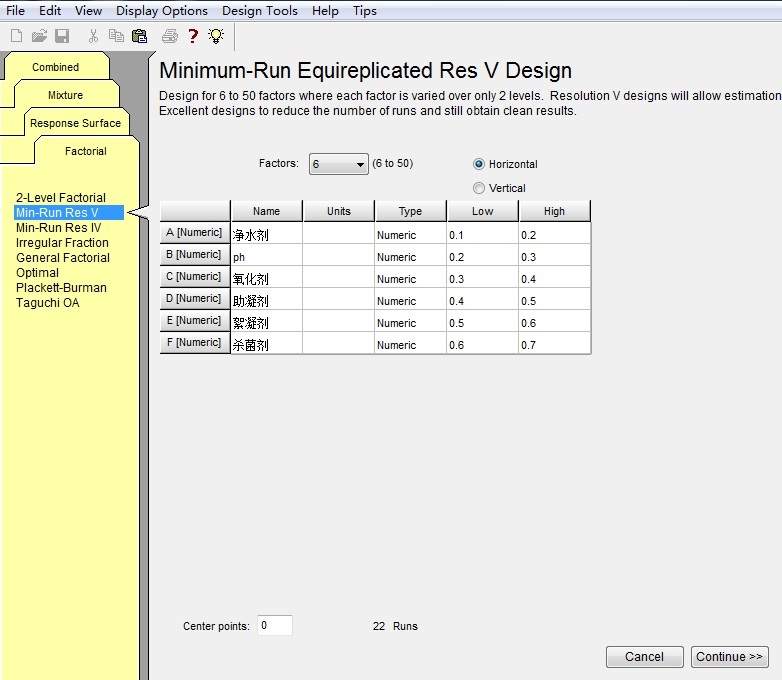Click the New Design toolbar icon
Image resolution: width=782 pixels, height=680 pixels.
coord(16,36)
